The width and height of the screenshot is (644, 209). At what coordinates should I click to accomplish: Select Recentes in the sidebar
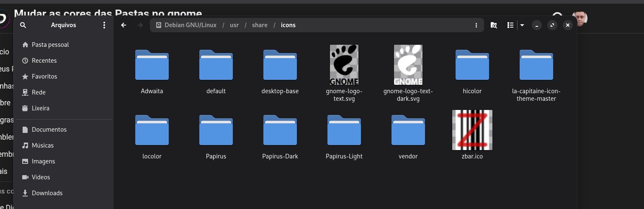point(44,61)
